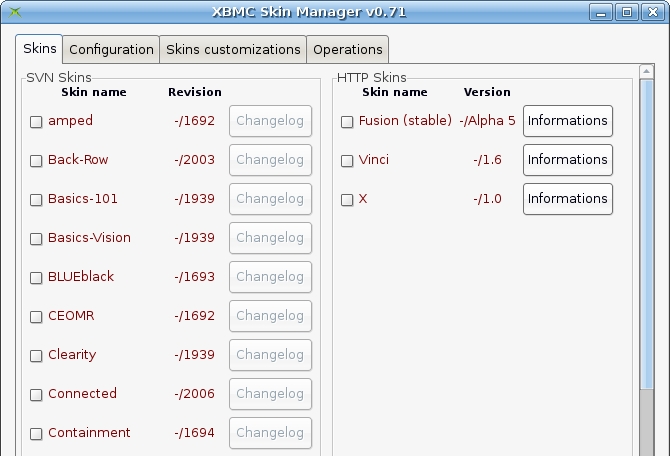Click the Basics-101 skin name
Image resolution: width=670 pixels, height=456 pixels.
click(x=82, y=199)
